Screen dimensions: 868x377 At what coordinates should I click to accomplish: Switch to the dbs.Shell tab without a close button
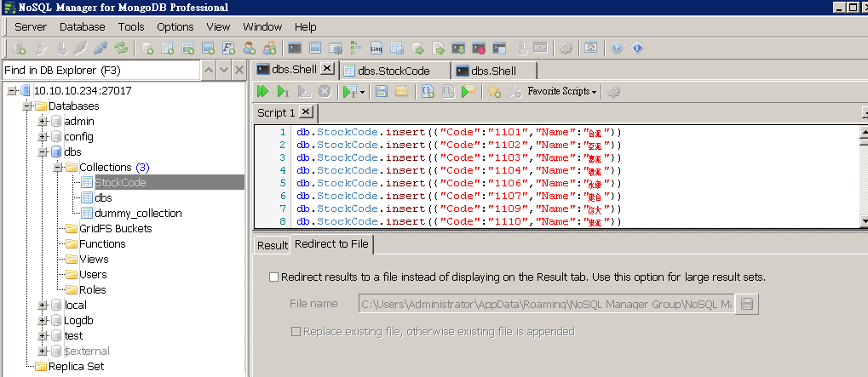tap(494, 71)
